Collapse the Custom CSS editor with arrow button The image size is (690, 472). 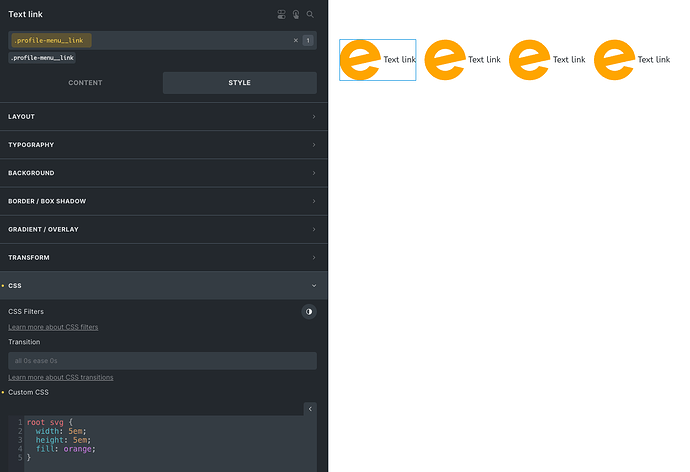coord(310,409)
